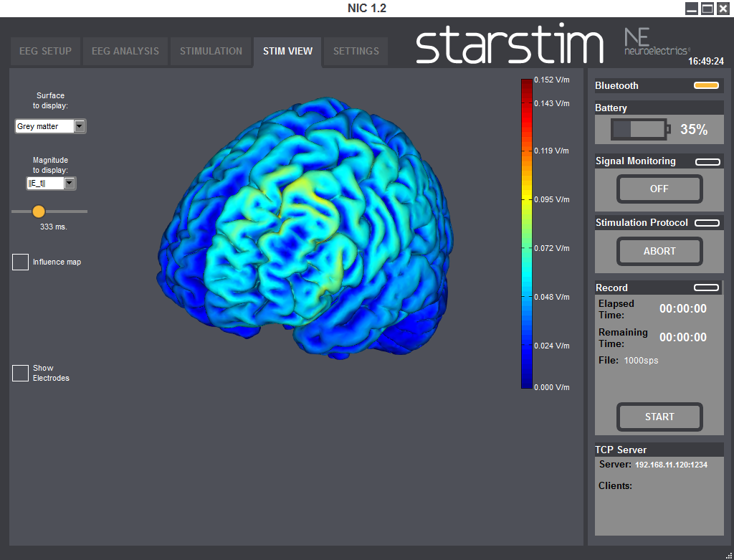
Task: Tick the Show Electrodes checkbox
Action: (20, 373)
